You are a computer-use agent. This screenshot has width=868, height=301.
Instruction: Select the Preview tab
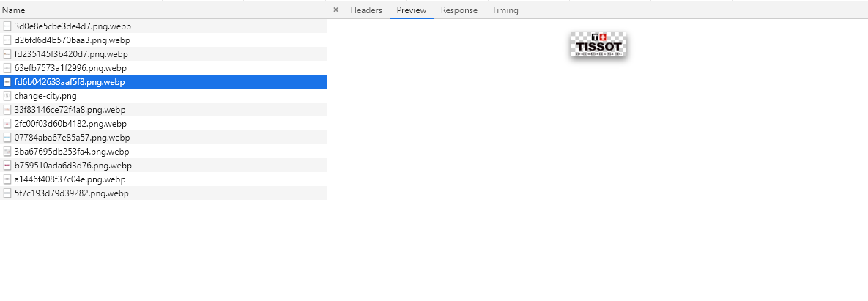tap(412, 10)
